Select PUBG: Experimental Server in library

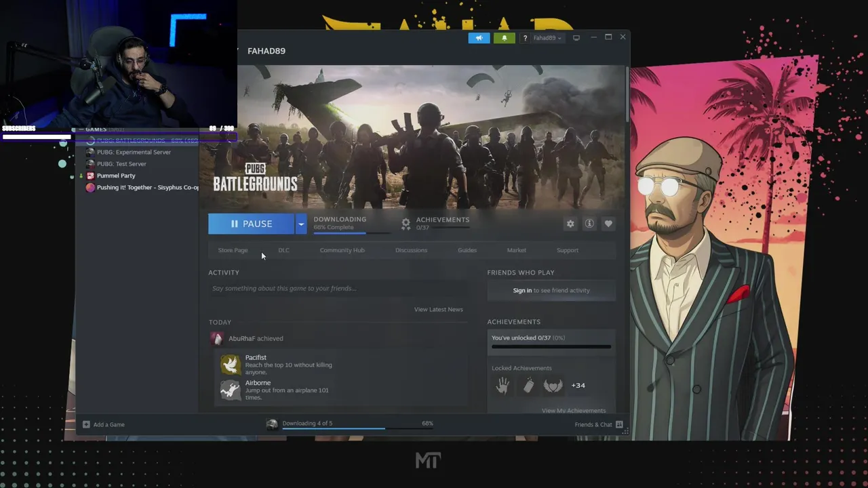pos(134,152)
